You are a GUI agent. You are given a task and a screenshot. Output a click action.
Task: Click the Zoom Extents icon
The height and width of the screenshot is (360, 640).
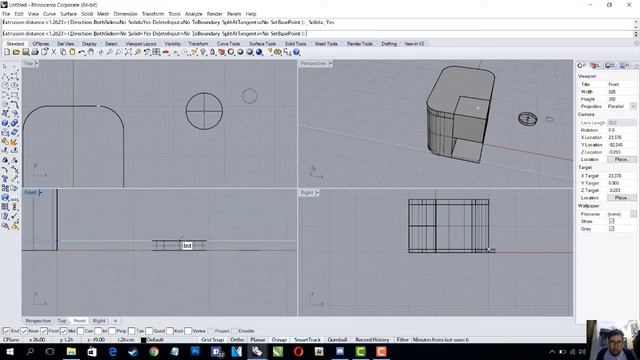tap(128, 52)
